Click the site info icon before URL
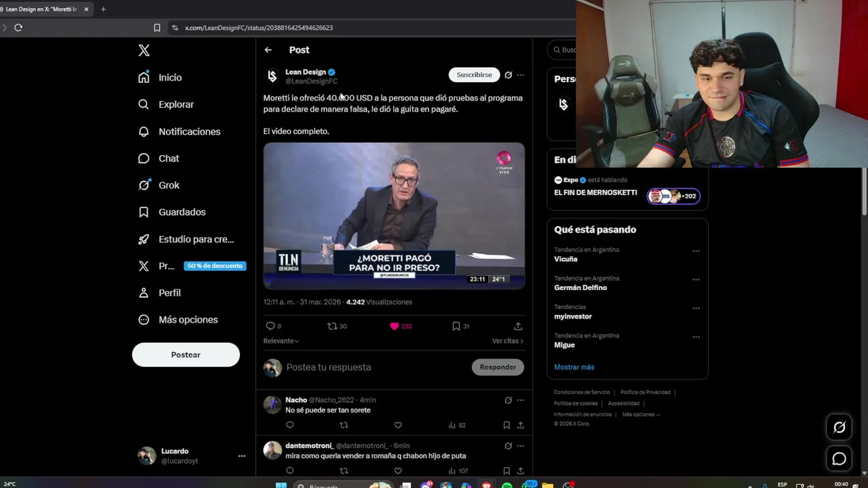 click(x=175, y=28)
